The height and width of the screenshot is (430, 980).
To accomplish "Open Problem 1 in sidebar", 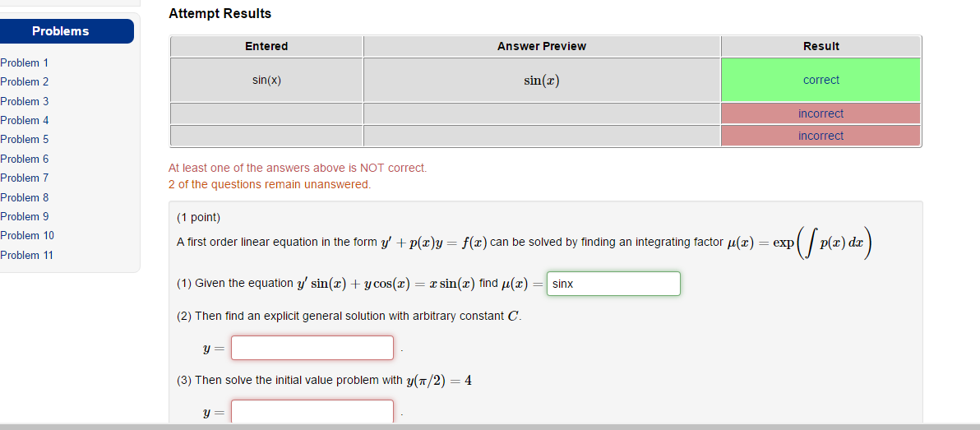I will pyautogui.click(x=25, y=62).
